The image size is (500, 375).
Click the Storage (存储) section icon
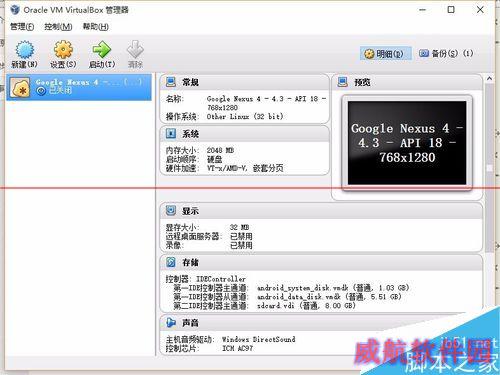171,262
